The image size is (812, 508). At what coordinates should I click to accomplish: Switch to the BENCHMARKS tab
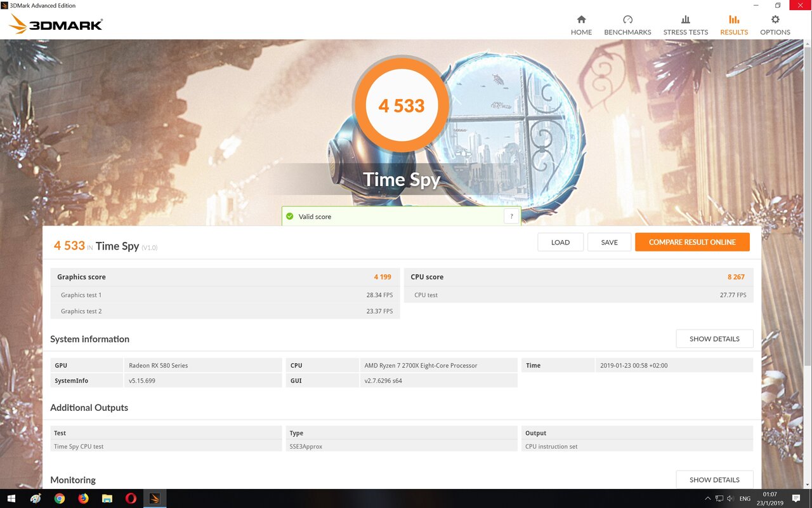pyautogui.click(x=627, y=25)
